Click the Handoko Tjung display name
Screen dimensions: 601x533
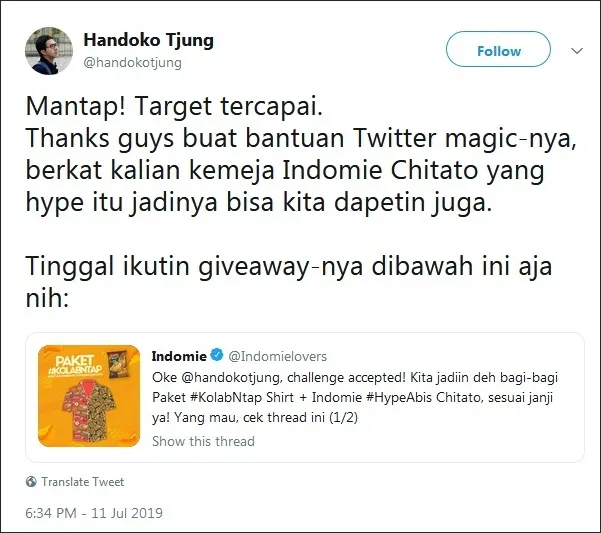[148, 41]
